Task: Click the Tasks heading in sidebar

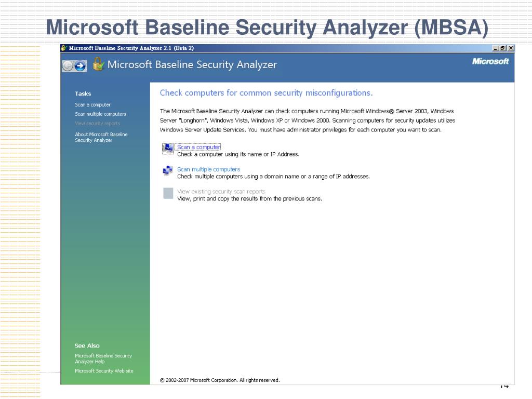Action: pyautogui.click(x=83, y=94)
